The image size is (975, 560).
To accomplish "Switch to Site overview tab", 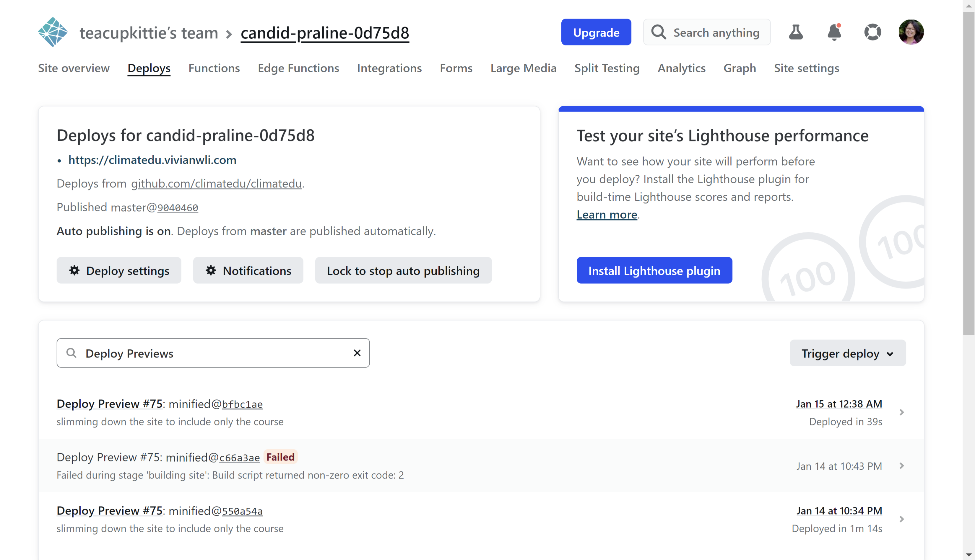I will (x=74, y=68).
